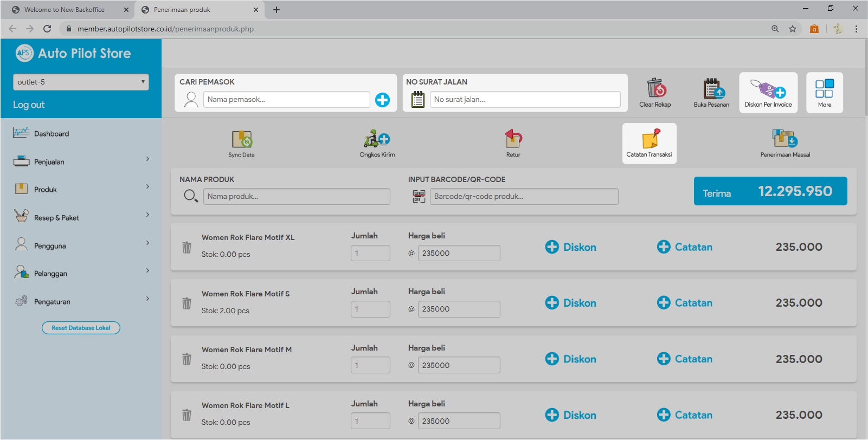Screen dimensions: 868x440
Task: Click the Sync Data icon
Action: [x=241, y=139]
